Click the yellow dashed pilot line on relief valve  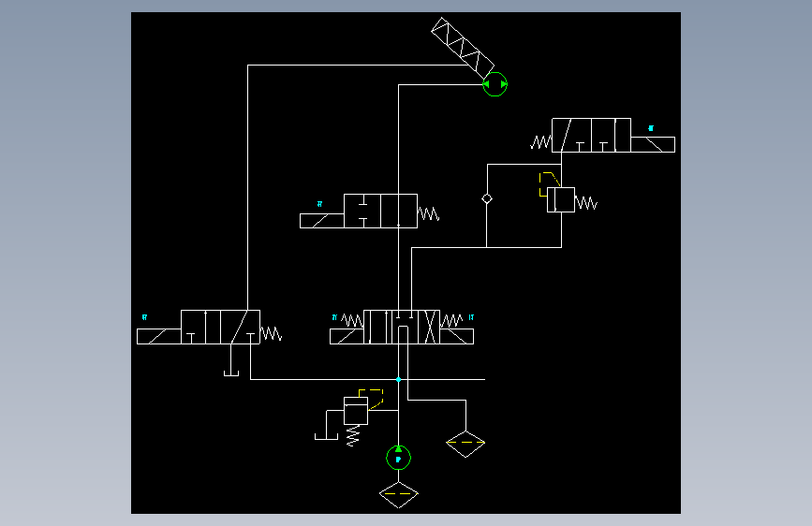371,399
